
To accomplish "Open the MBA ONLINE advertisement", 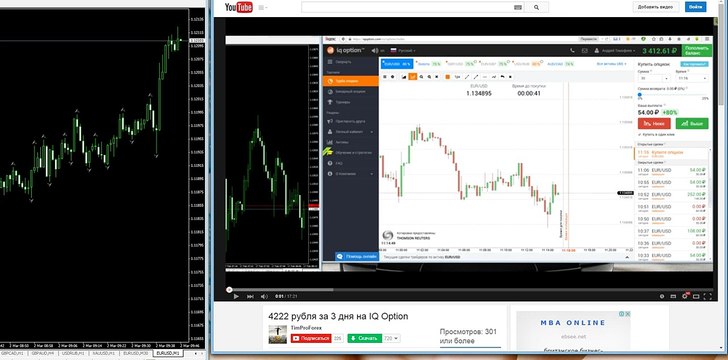I will coord(573,331).
